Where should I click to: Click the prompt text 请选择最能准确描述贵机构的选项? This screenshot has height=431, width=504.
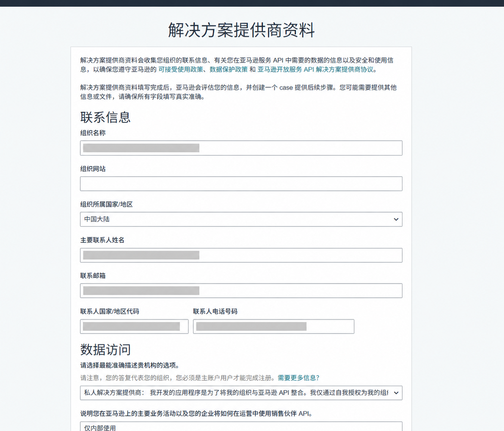pos(130,365)
